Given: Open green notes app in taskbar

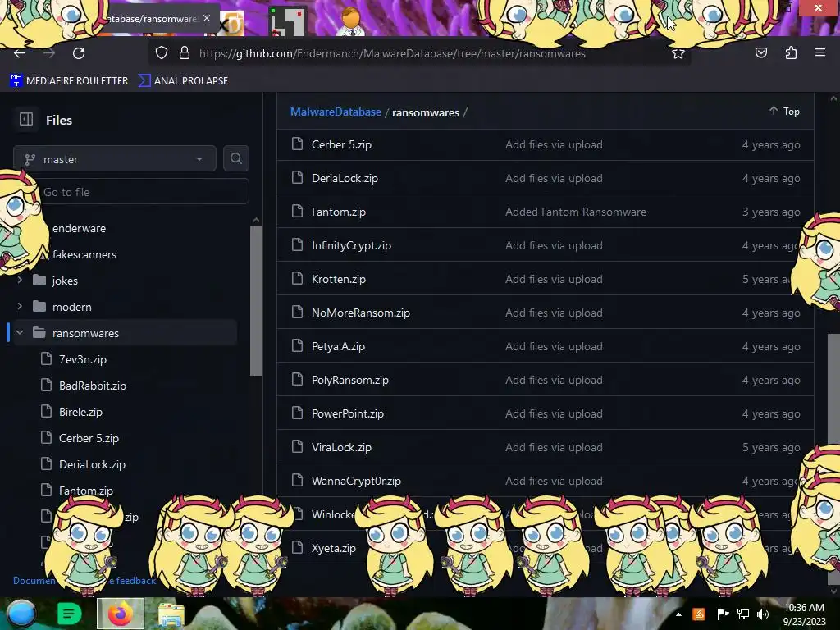Looking at the screenshot, I should pos(69,614).
